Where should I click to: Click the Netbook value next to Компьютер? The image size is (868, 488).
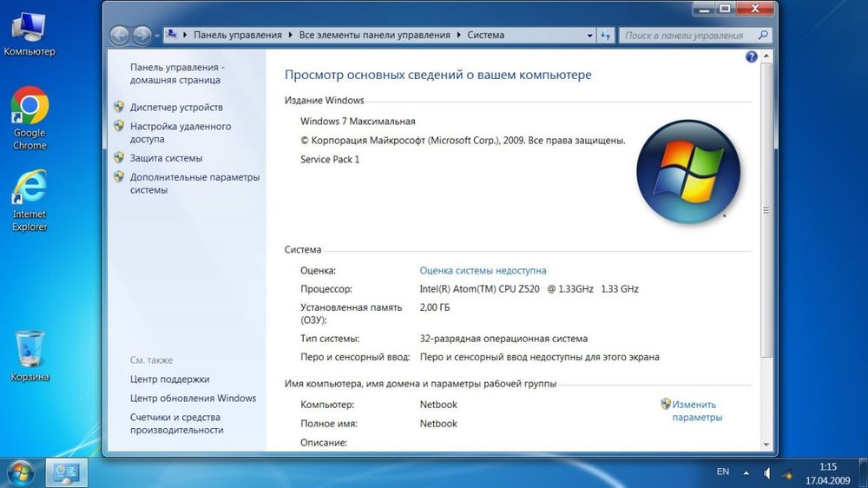tap(438, 405)
